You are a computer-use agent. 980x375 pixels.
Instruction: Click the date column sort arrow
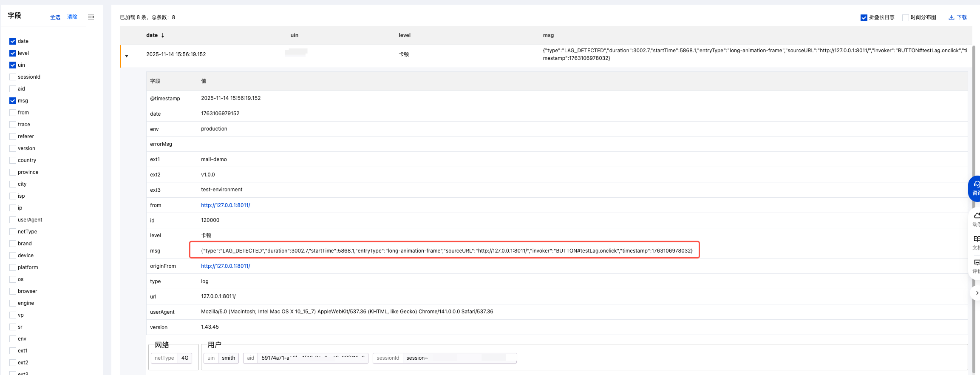pyautogui.click(x=163, y=35)
